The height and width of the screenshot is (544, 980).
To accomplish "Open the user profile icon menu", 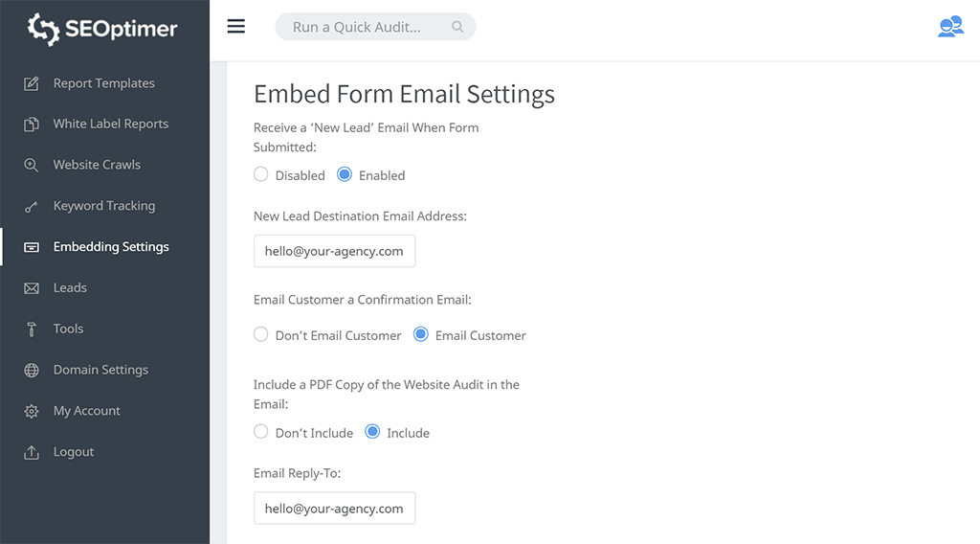I will [x=949, y=27].
